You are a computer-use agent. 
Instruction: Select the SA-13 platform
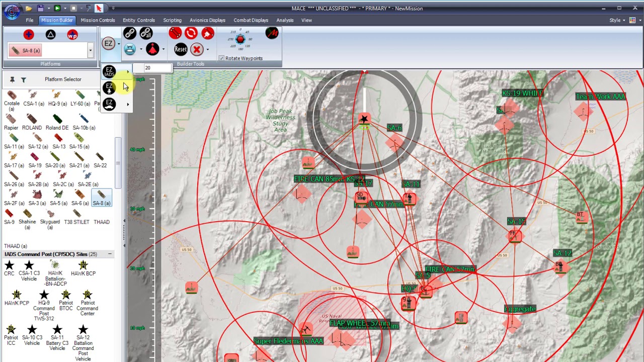tap(59, 142)
